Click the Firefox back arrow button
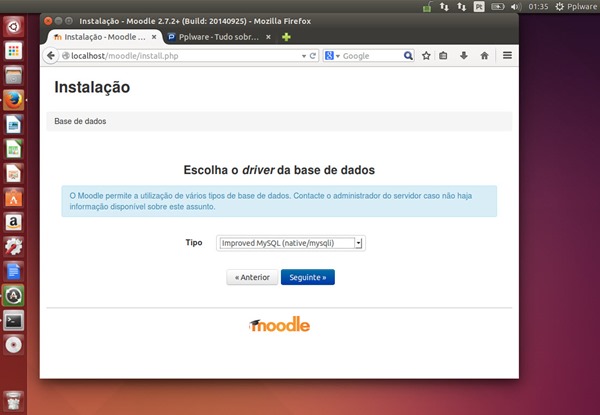The image size is (600, 415). point(51,55)
